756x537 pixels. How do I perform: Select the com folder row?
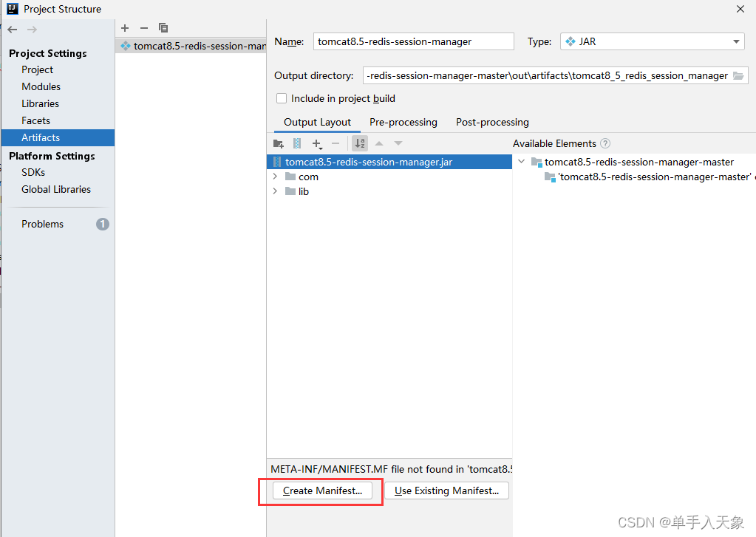point(389,177)
